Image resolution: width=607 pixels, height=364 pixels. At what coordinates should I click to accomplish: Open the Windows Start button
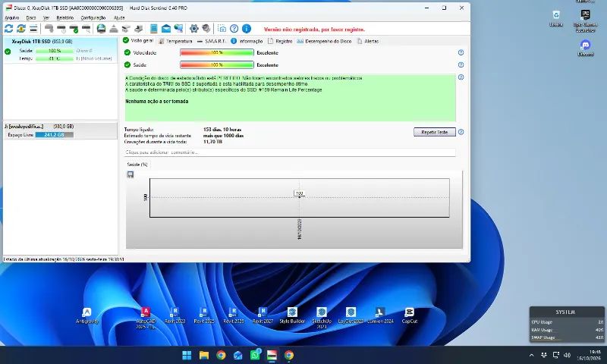click(x=187, y=355)
